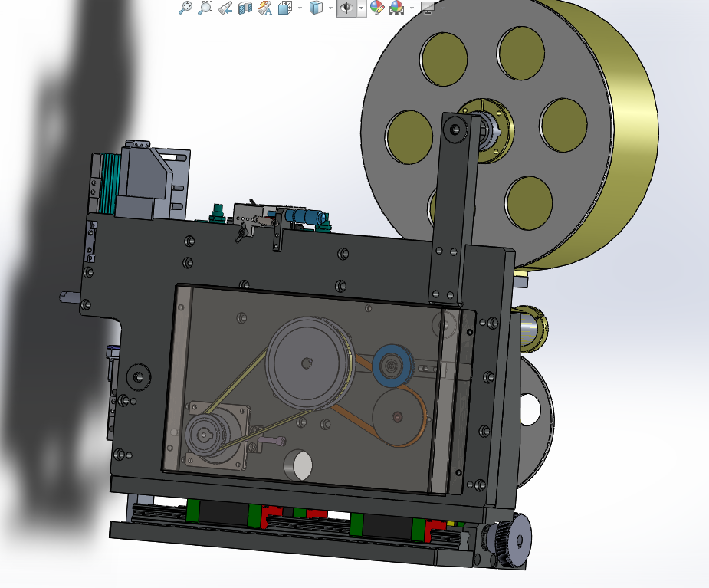The width and height of the screenshot is (709, 588).
Task: Click the Apply Scene icon
Action: (x=396, y=8)
